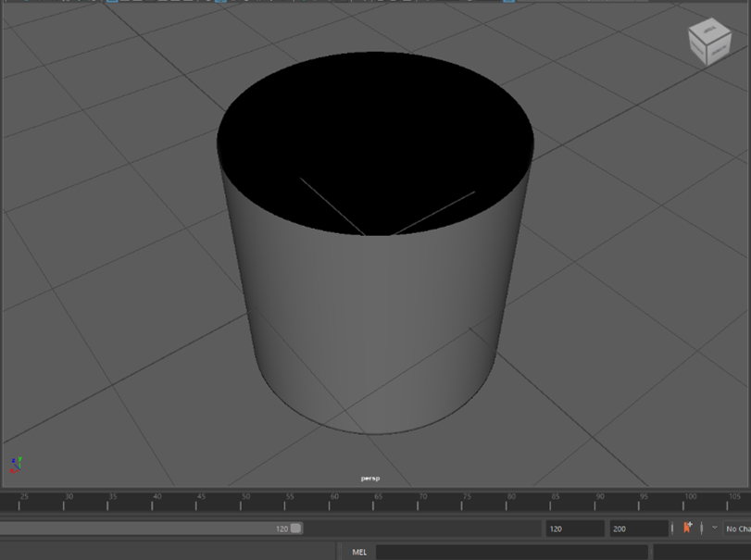Click the orange character set icon

(x=687, y=528)
